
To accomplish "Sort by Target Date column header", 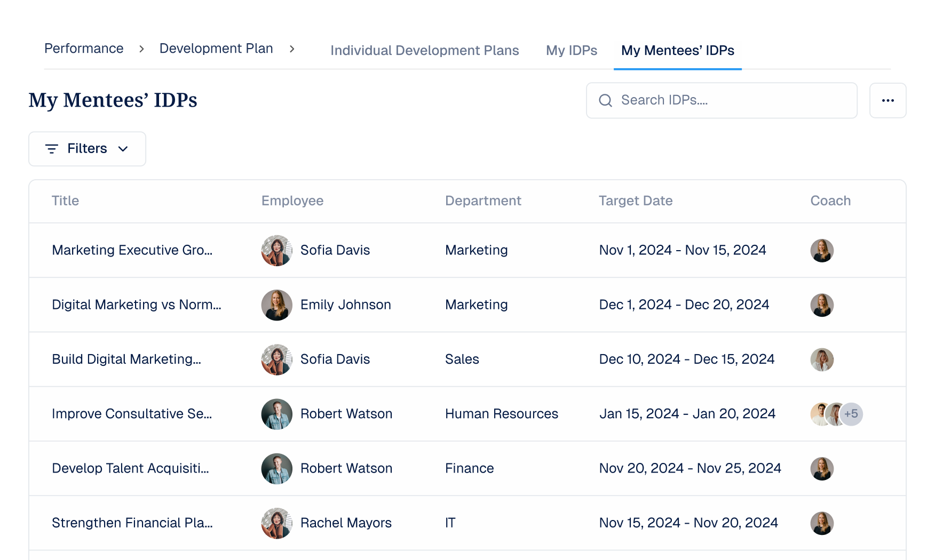I will coord(636,201).
